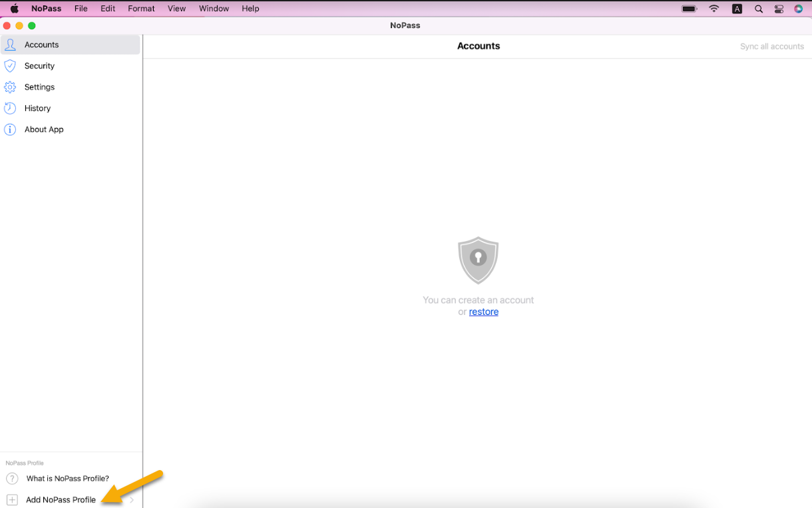Maximize NoPass window with green button

[31, 25]
